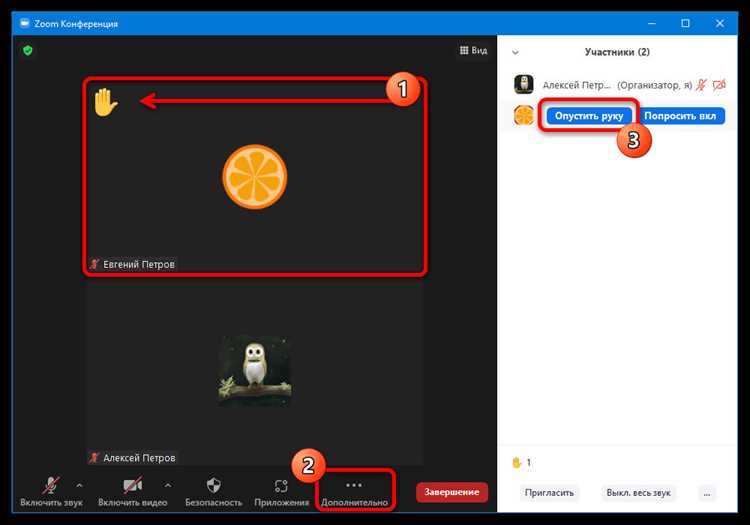
Task: Expand the audio options caret
Action: pyautogui.click(x=79, y=485)
